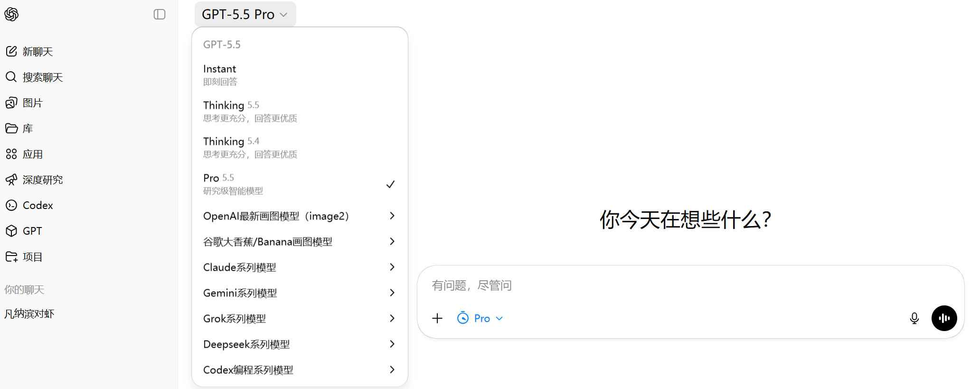
Task: Select the Instant model option
Action: click(300, 75)
